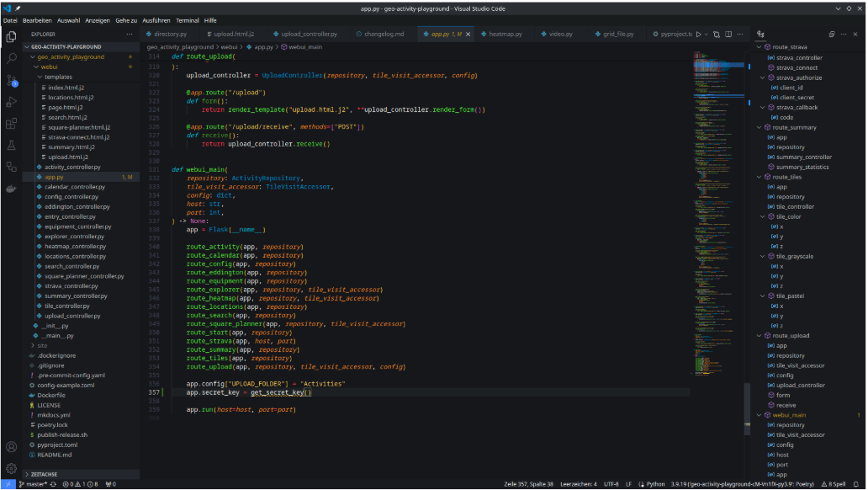Open problems errors and warnings indicator
868x490 pixels.
[80, 484]
